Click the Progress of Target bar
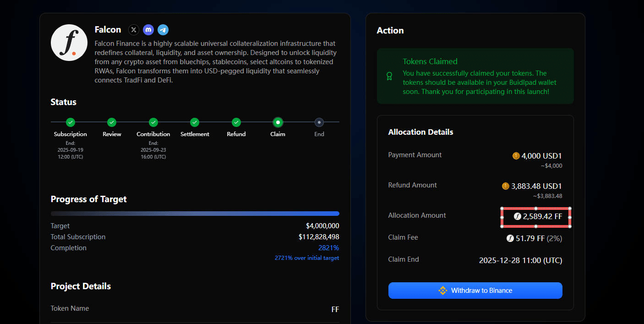644x324 pixels. pyautogui.click(x=195, y=214)
